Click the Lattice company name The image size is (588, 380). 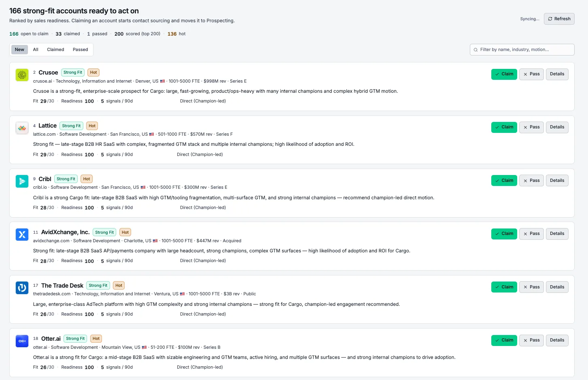47,126
